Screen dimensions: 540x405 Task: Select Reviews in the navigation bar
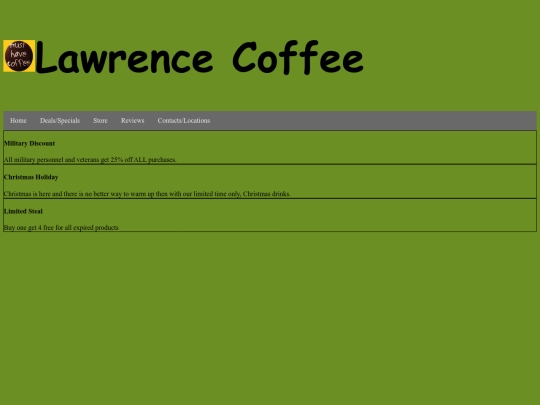click(x=133, y=121)
